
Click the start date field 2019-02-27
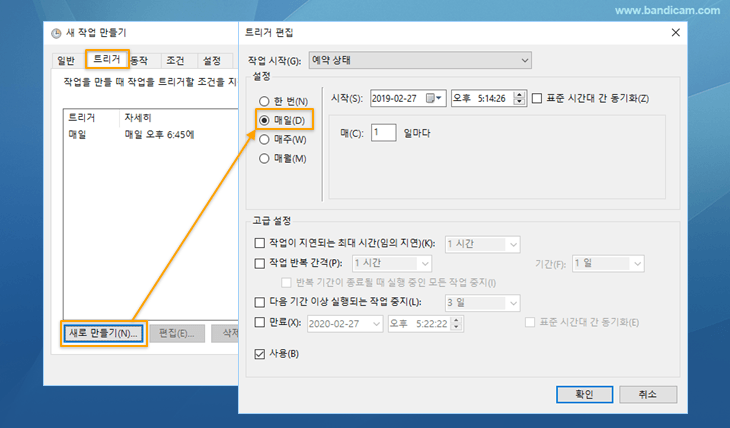coord(408,98)
